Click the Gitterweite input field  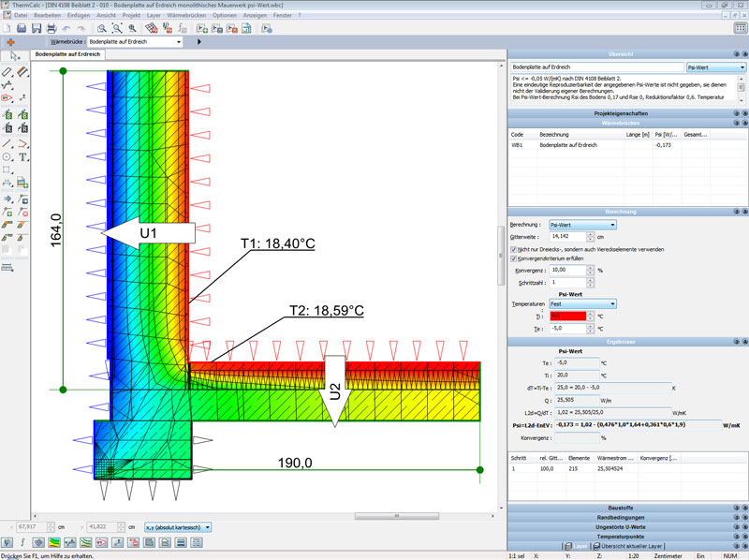point(567,237)
